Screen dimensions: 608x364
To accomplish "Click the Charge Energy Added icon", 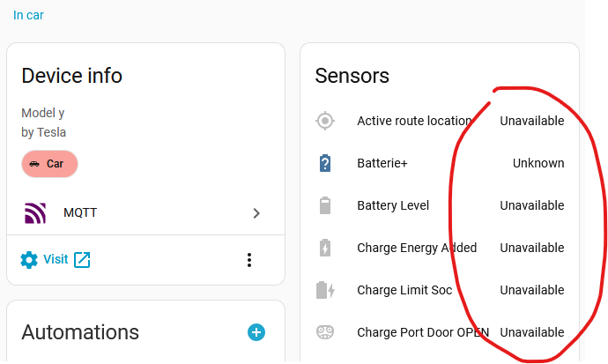I will click(325, 248).
